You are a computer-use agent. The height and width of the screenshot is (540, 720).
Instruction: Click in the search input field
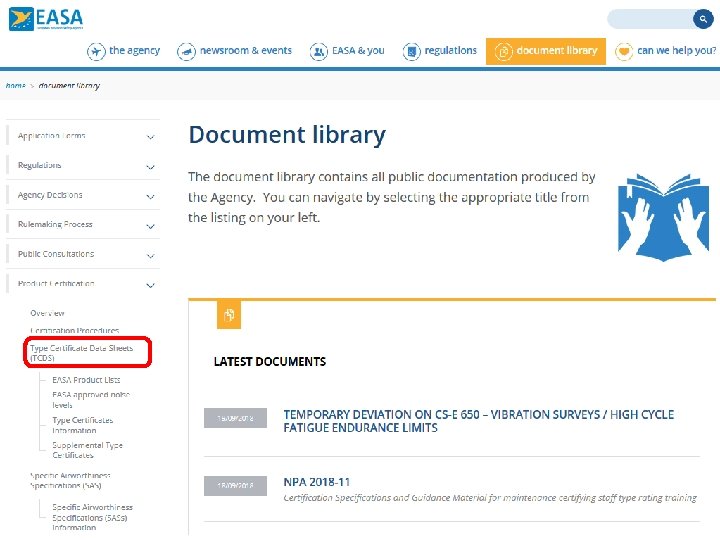coord(650,19)
